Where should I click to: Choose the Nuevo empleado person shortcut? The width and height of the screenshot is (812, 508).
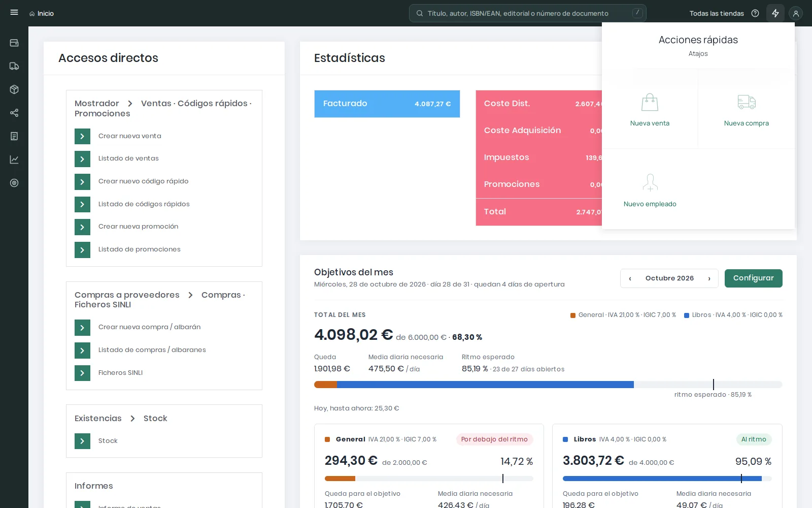650,189
